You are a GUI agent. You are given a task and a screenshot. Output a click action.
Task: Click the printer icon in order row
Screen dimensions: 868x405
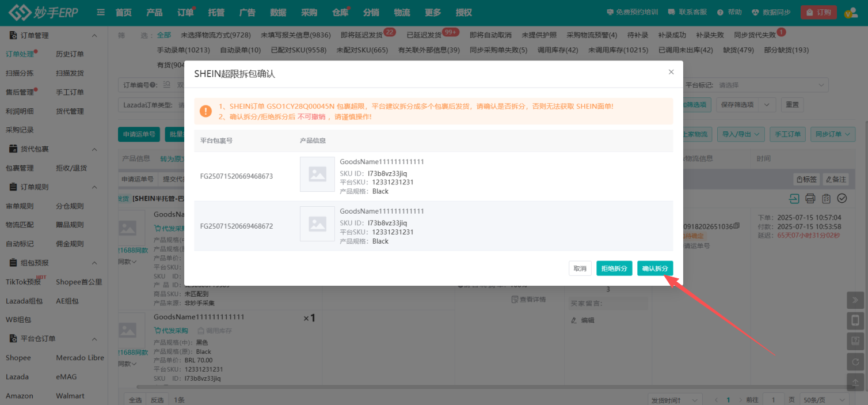coord(810,199)
